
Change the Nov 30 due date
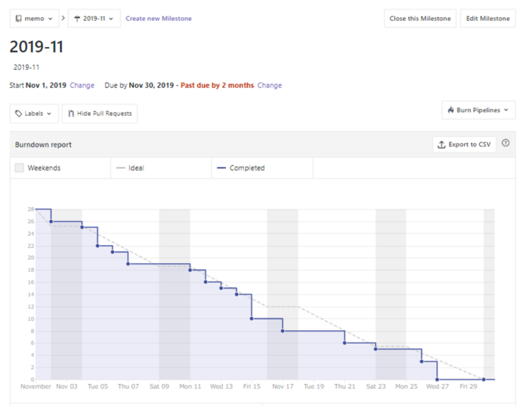(269, 85)
